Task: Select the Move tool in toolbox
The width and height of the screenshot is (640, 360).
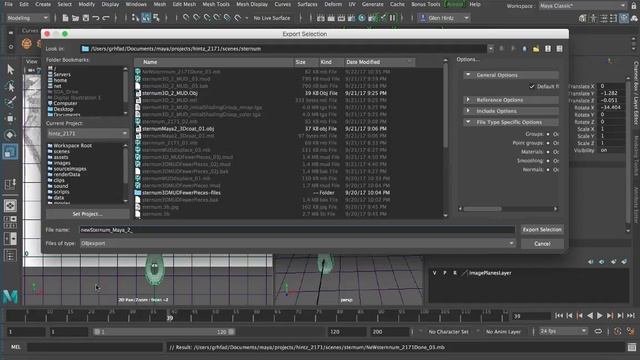Action: (11, 119)
